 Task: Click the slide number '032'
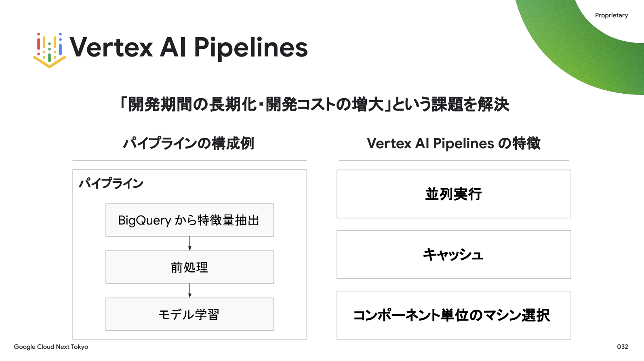click(622, 347)
